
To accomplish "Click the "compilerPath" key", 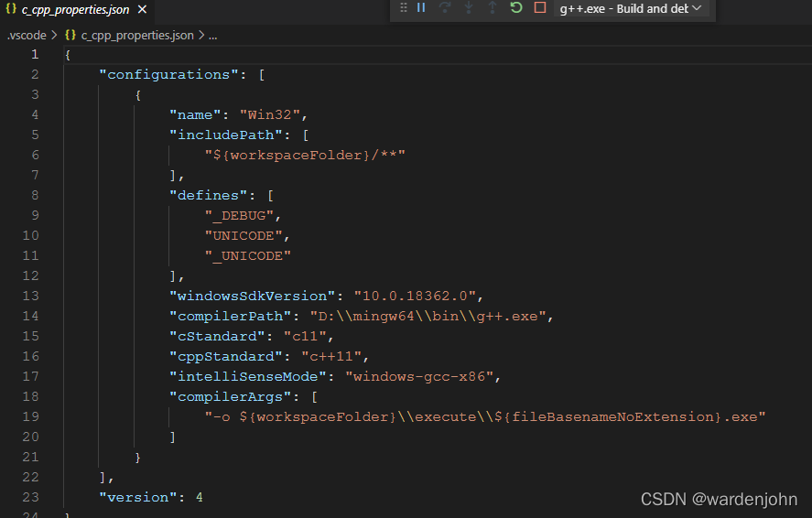I will (230, 316).
